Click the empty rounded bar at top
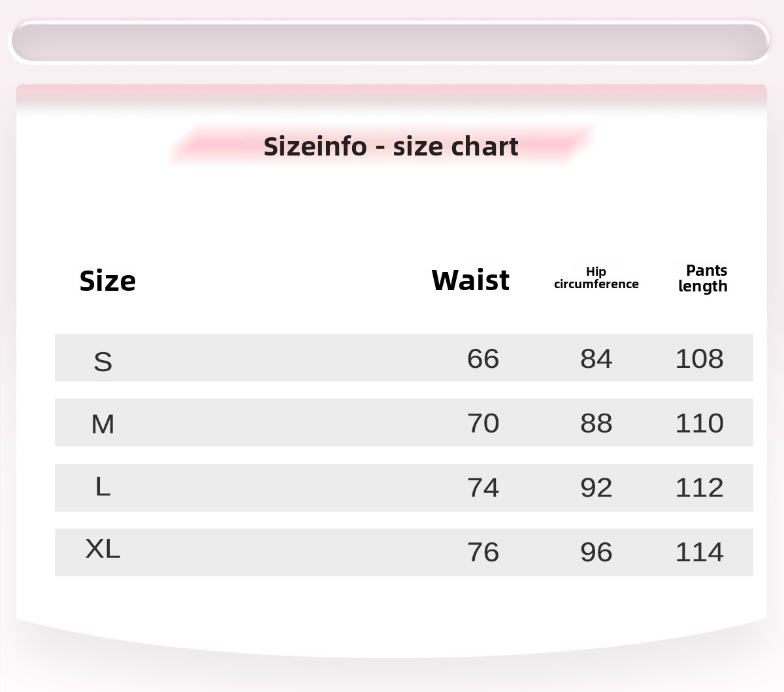784x692 pixels. pyautogui.click(x=391, y=41)
